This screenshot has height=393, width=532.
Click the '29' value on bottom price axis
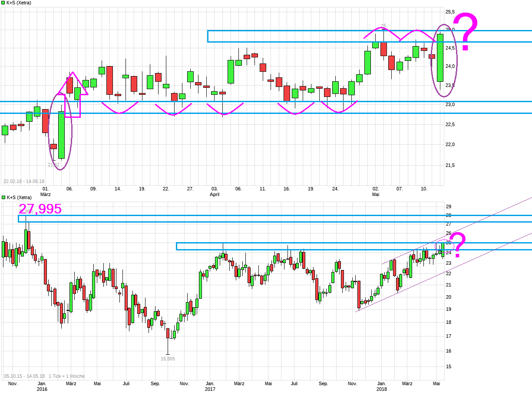click(449, 206)
